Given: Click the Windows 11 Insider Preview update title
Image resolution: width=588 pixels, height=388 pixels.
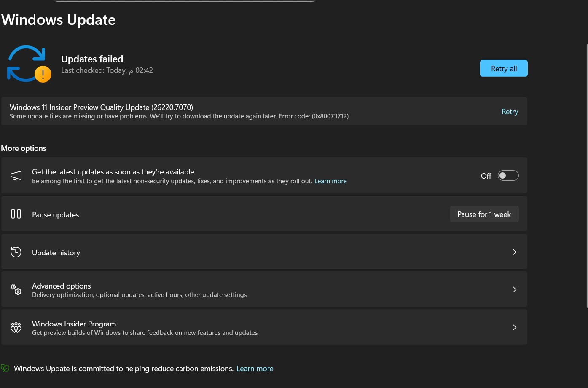Looking at the screenshot, I should point(101,107).
